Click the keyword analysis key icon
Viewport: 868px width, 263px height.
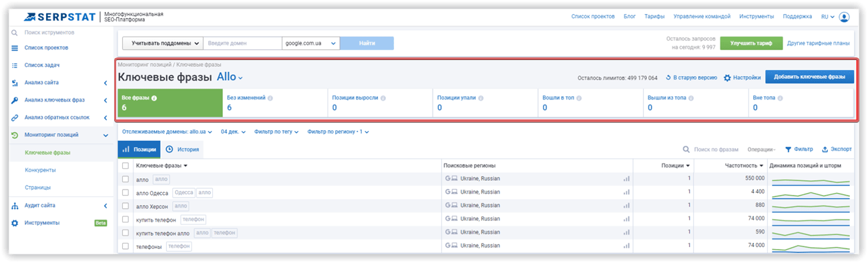(15, 100)
